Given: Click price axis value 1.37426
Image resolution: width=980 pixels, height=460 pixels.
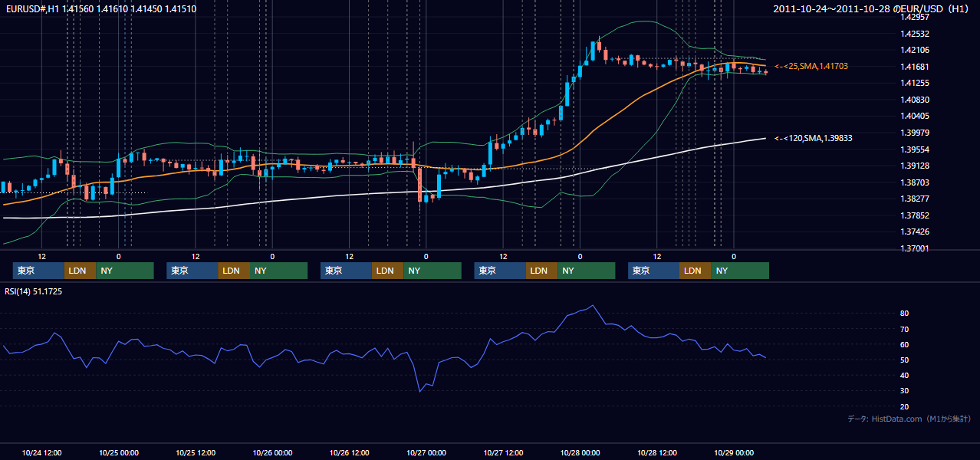Looking at the screenshot, I should click(x=915, y=232).
